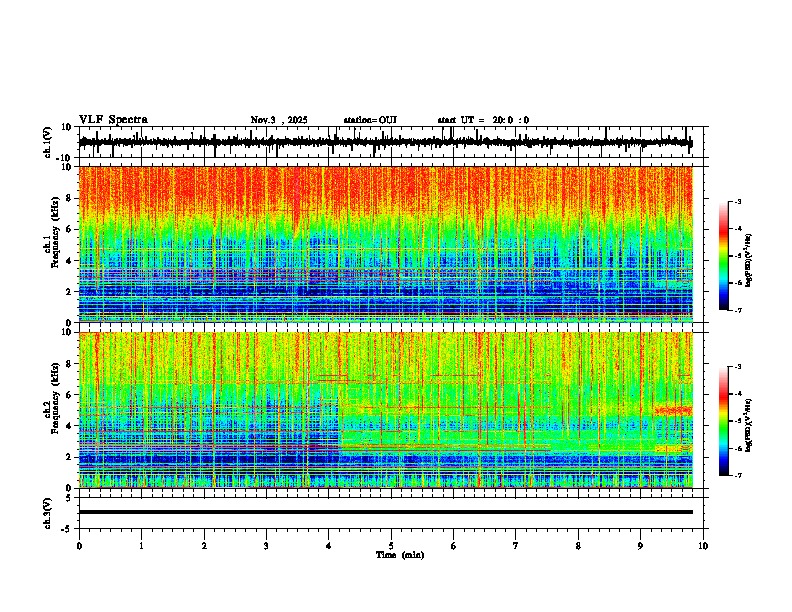Click the ch.1 spectrogram color bar
The image size is (792, 612).
(724, 256)
